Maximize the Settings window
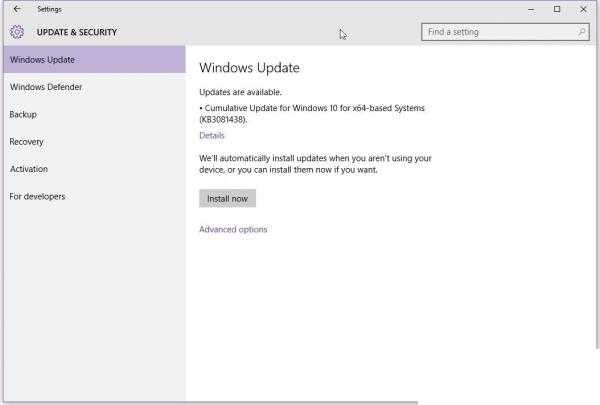Image resolution: width=600 pixels, height=405 pixels. [x=557, y=9]
